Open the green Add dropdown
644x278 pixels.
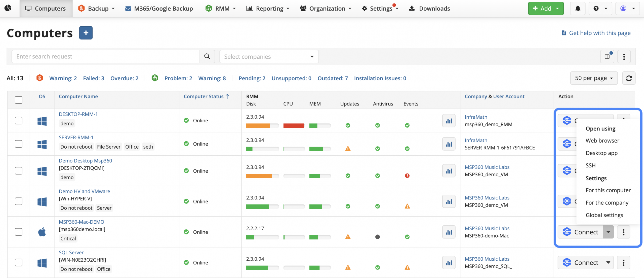(x=546, y=9)
